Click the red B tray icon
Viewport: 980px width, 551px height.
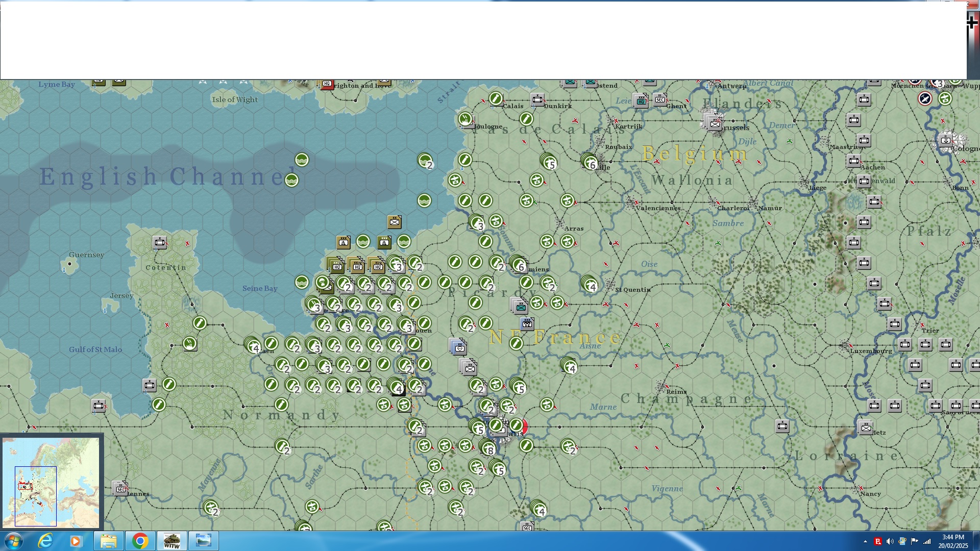pos(877,541)
